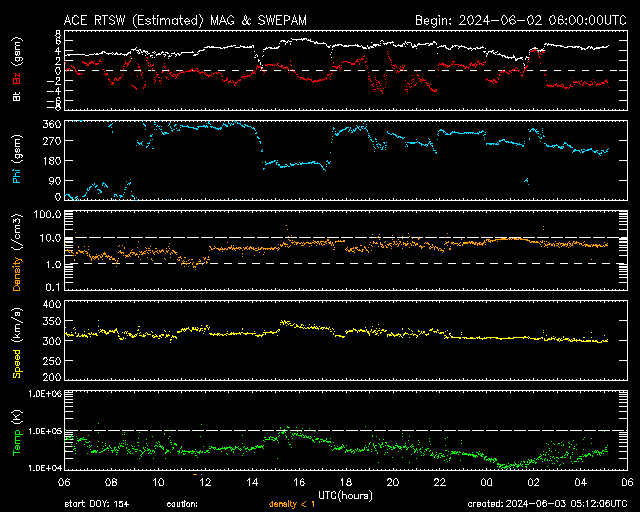The width and height of the screenshot is (640, 512).
Task: Click the '10.0' tick on the Density axis
Action: 51,238
